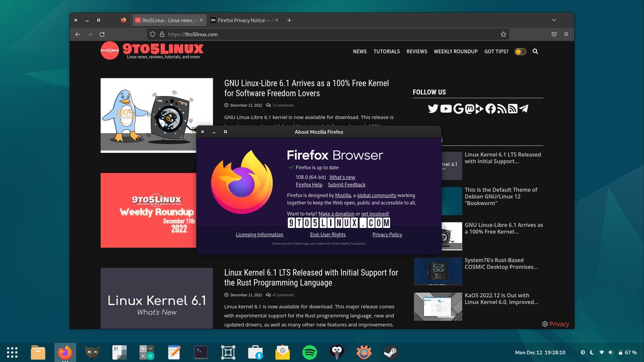Follow 9to5Linux on Mastodon

tap(471, 108)
